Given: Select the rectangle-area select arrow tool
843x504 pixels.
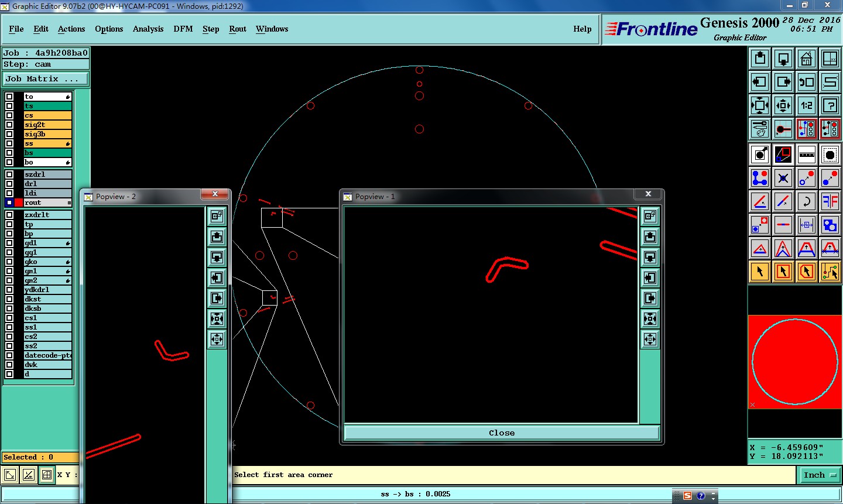Looking at the screenshot, I should click(783, 272).
